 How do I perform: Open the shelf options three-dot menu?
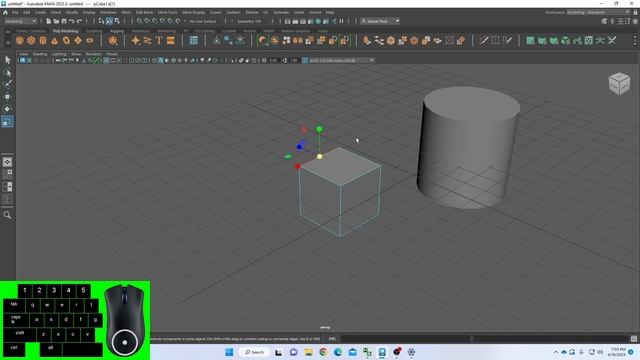point(635,40)
